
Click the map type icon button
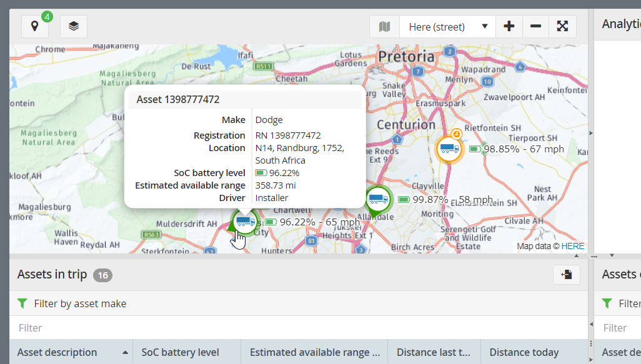pyautogui.click(x=384, y=27)
